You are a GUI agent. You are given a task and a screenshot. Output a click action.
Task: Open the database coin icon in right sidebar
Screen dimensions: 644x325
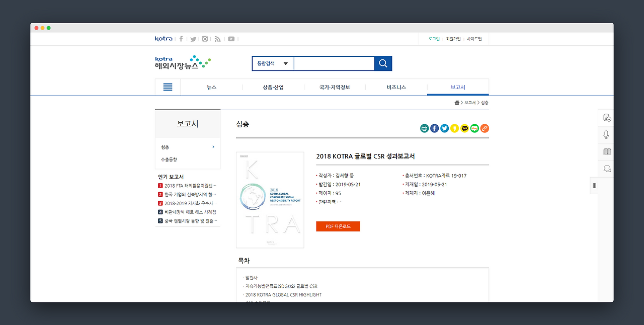pyautogui.click(x=607, y=118)
